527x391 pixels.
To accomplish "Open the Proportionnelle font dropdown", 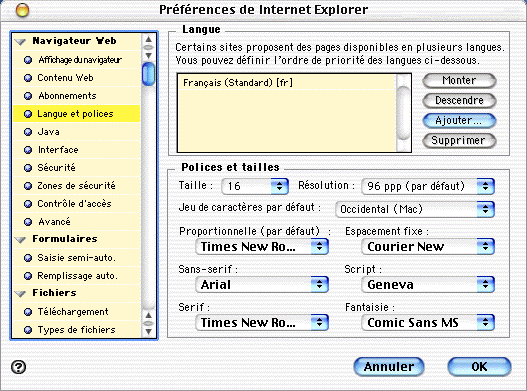I will click(x=262, y=247).
